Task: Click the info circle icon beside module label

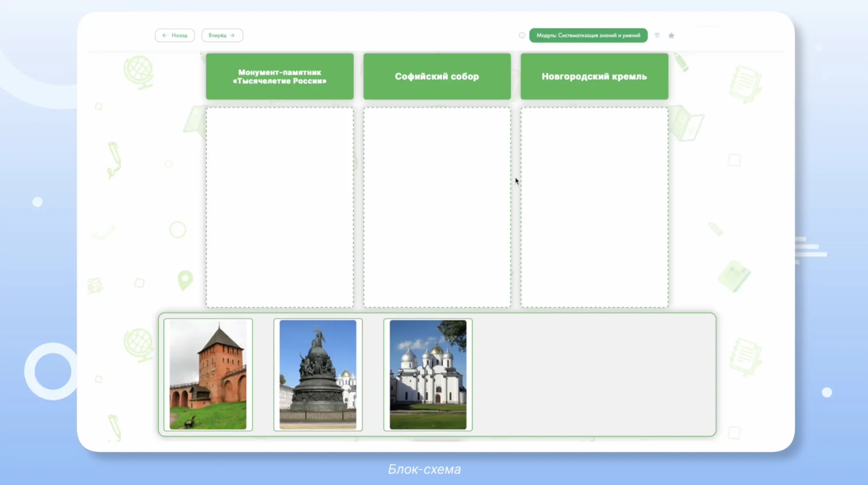Action: [x=522, y=35]
